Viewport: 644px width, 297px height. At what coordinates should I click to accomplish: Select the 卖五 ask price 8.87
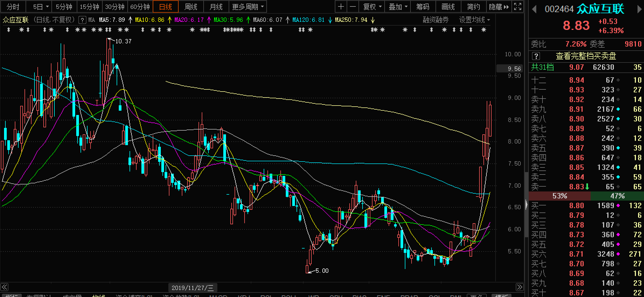coord(576,148)
